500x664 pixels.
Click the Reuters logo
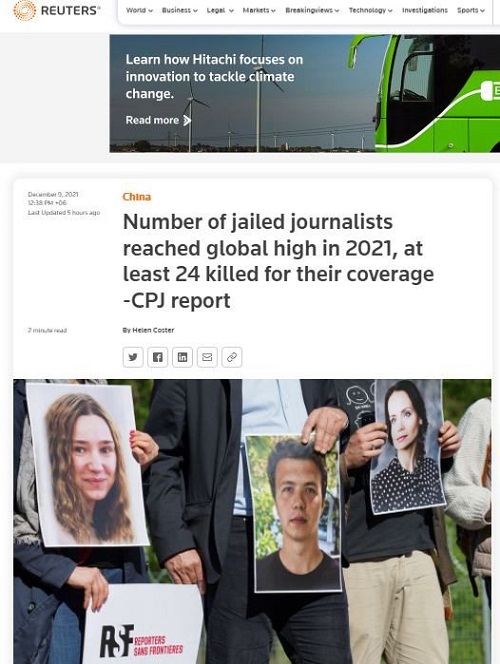(57, 11)
